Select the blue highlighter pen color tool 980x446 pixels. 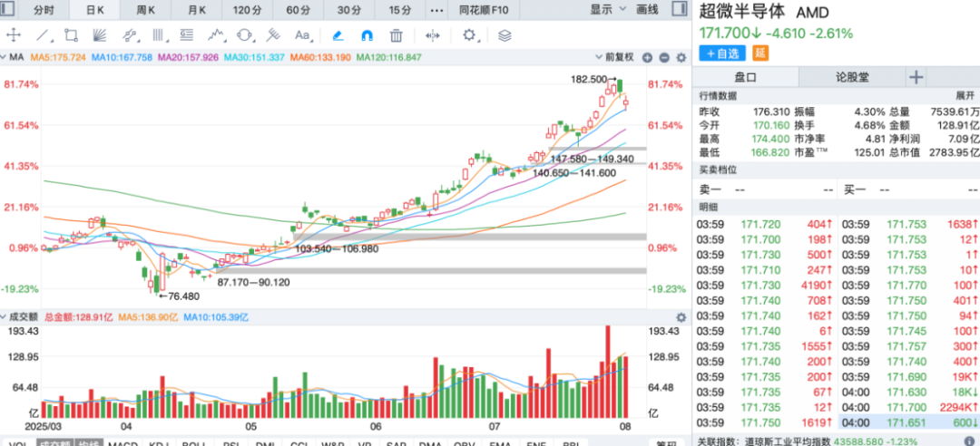(x=338, y=35)
